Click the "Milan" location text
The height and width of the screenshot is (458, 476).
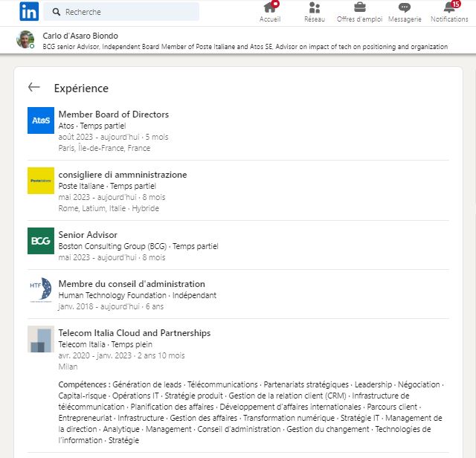68,367
